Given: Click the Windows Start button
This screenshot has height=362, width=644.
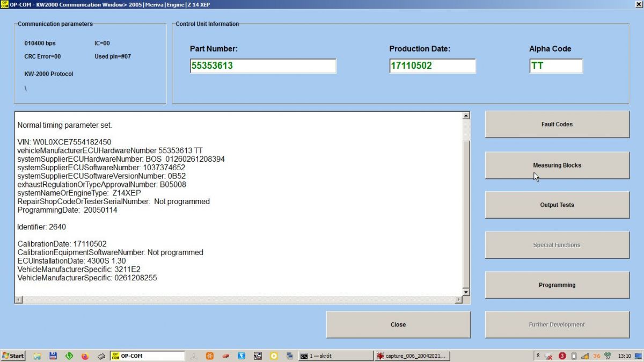Looking at the screenshot, I should tap(13, 356).
